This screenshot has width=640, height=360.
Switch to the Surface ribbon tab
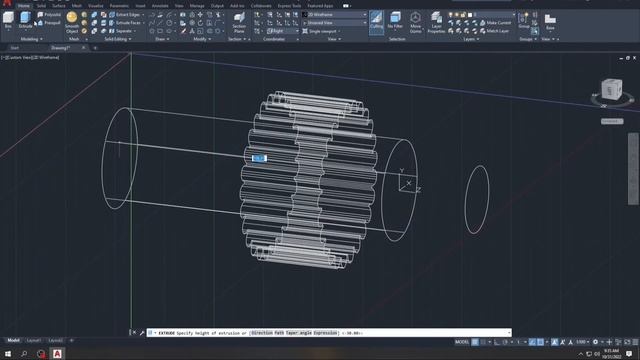[x=59, y=6]
